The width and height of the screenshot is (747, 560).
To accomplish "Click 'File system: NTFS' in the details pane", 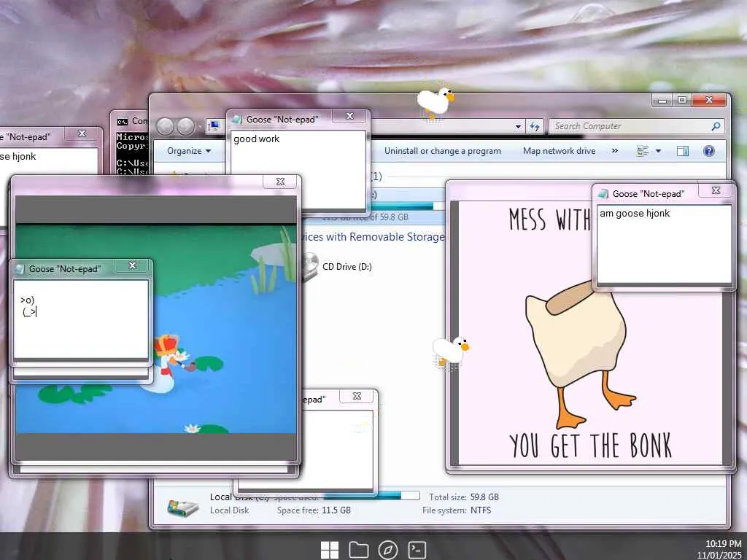I will click(x=457, y=510).
